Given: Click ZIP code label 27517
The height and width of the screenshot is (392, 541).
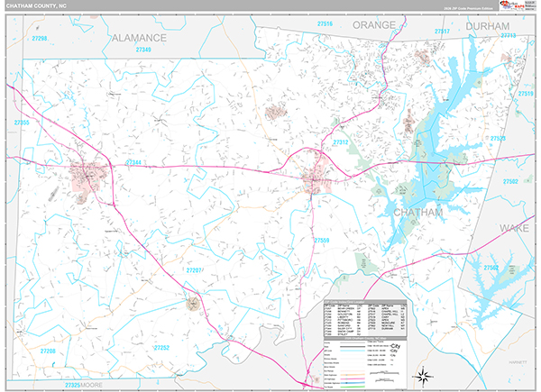Looking at the screenshot, I should click(x=442, y=32).
